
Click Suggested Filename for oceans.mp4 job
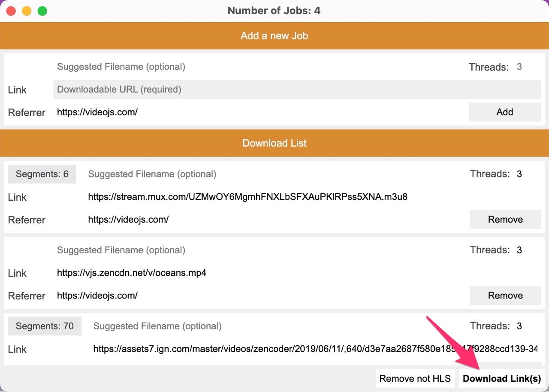pos(258,250)
